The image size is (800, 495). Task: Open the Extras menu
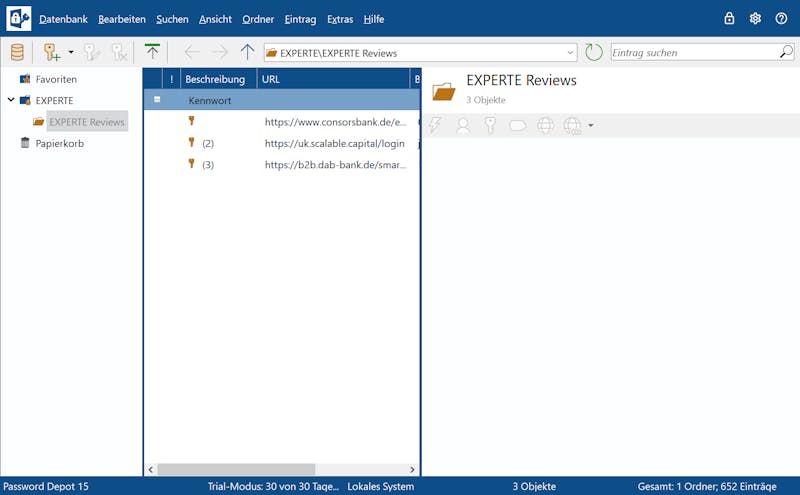(x=340, y=19)
